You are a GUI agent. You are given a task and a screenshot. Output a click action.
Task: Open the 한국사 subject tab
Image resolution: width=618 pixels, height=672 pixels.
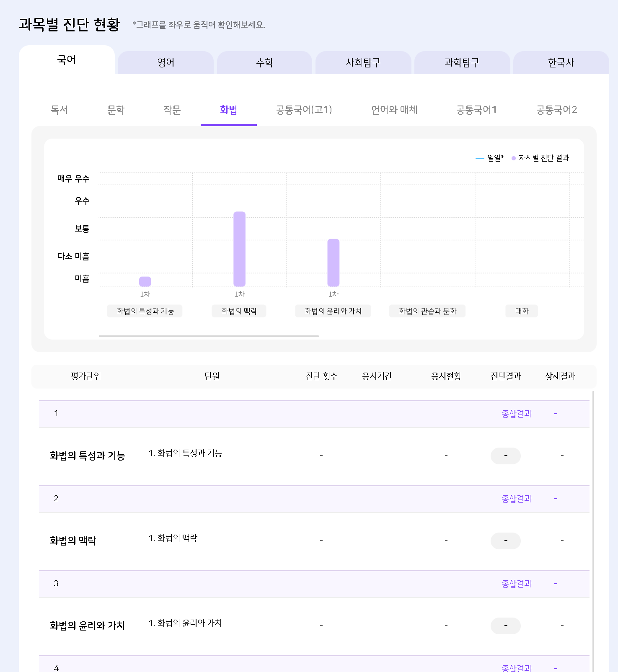tap(561, 63)
